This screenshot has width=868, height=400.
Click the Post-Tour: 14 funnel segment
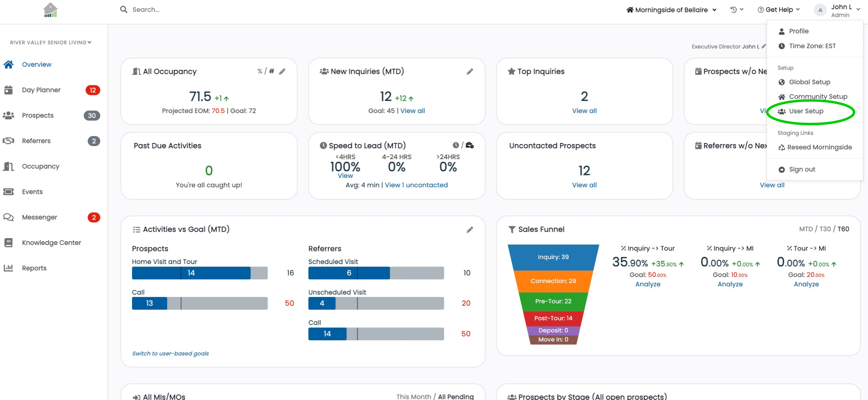point(553,318)
